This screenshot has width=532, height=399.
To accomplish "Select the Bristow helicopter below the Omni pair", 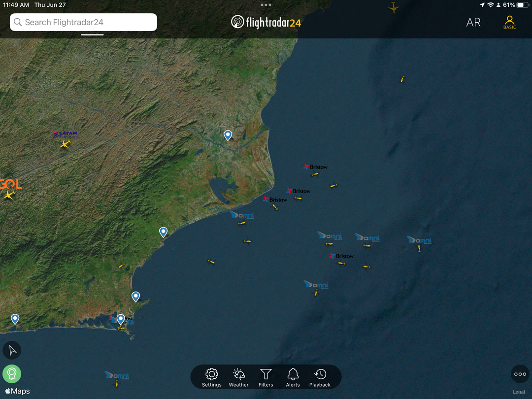I will tap(342, 263).
